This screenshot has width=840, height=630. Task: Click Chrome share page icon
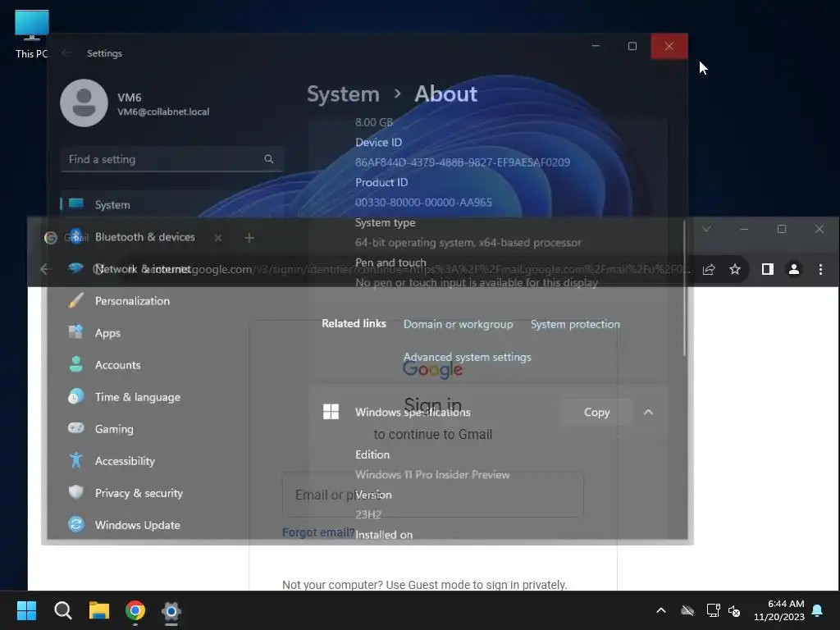point(708,269)
